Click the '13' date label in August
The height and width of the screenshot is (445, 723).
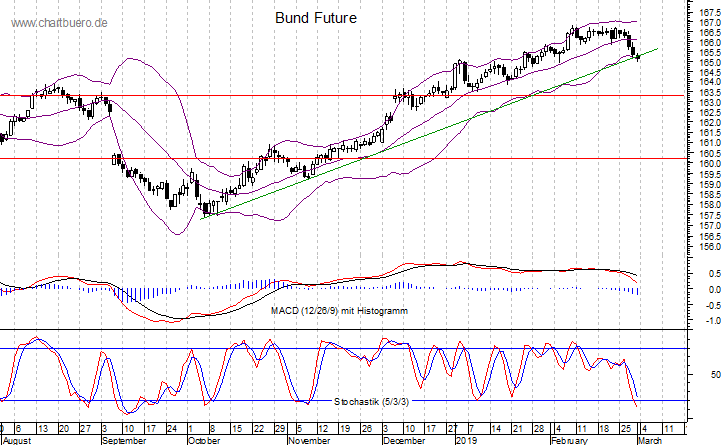(42, 429)
